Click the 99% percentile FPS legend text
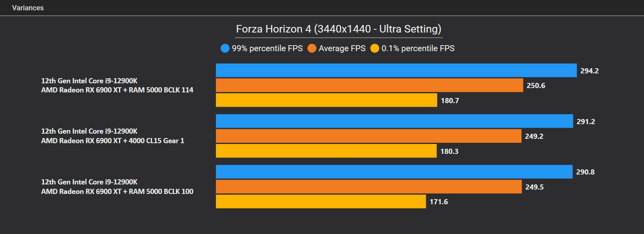This screenshot has width=644, height=234. point(267,48)
